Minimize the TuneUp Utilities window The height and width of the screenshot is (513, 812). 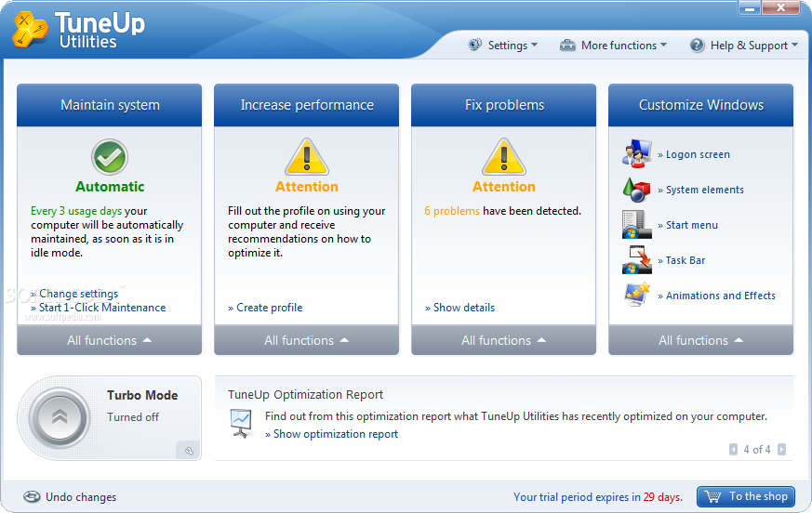click(x=749, y=7)
